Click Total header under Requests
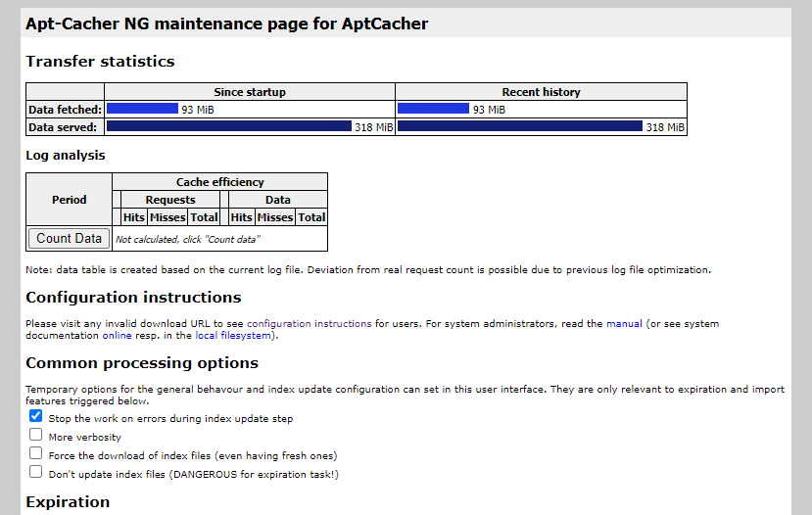 [x=204, y=217]
